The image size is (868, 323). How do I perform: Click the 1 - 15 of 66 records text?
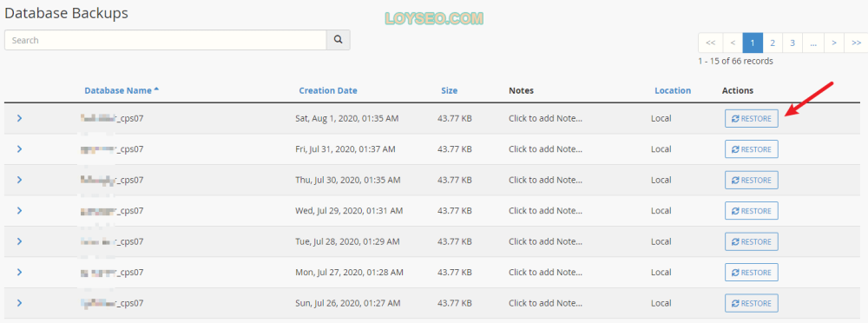[x=736, y=61]
